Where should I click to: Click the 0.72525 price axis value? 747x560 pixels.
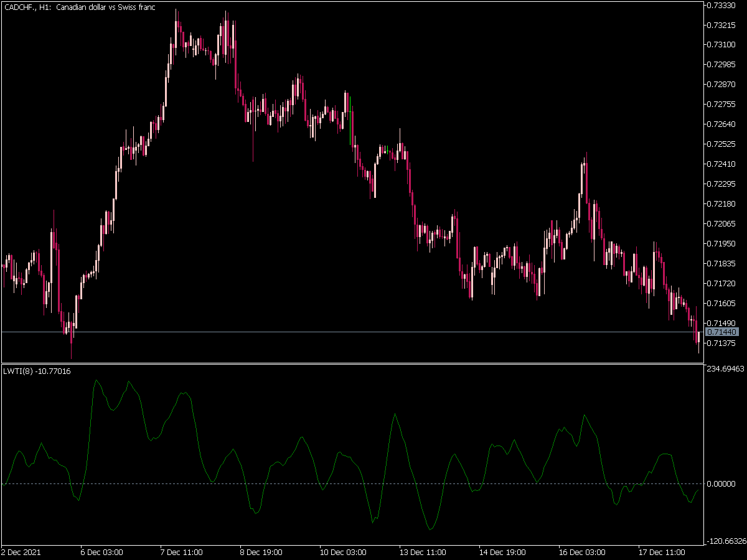pyautogui.click(x=722, y=144)
